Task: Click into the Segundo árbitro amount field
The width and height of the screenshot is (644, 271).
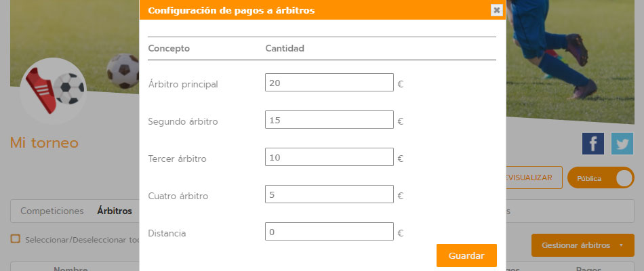Action: click(329, 120)
